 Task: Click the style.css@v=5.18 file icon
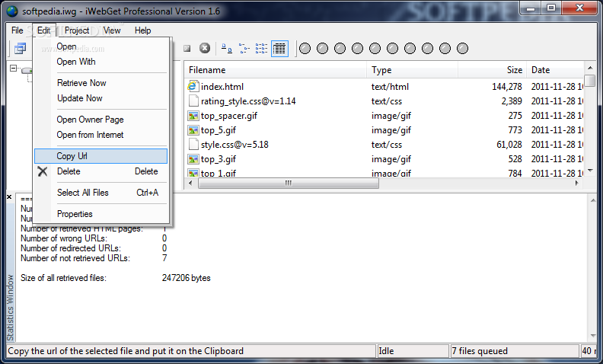click(x=193, y=144)
